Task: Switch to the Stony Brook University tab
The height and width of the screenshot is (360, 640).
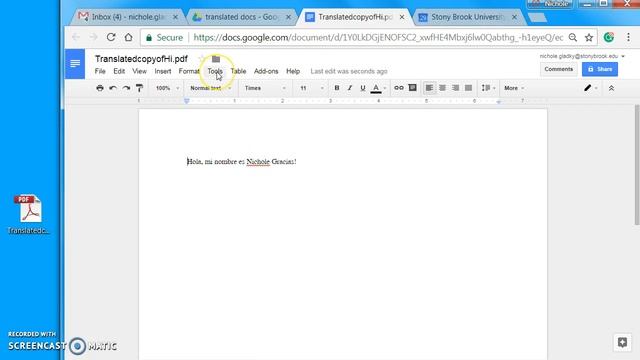Action: pyautogui.click(x=468, y=17)
